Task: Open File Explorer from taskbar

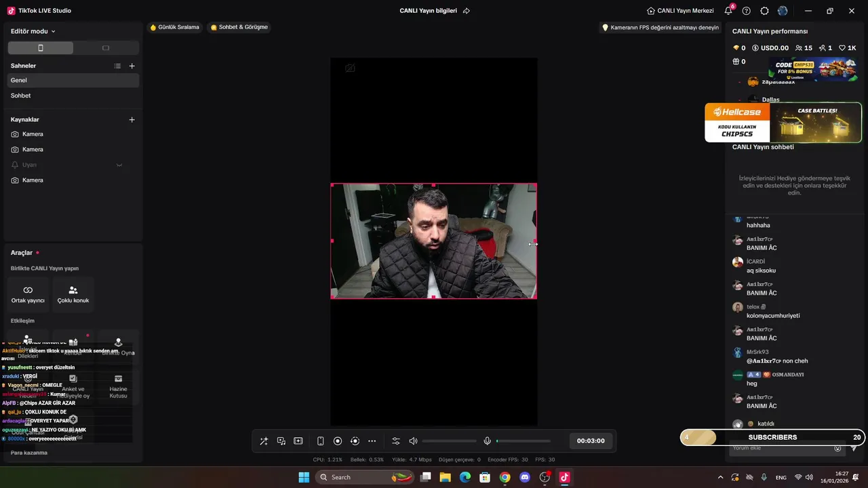Action: click(x=445, y=477)
